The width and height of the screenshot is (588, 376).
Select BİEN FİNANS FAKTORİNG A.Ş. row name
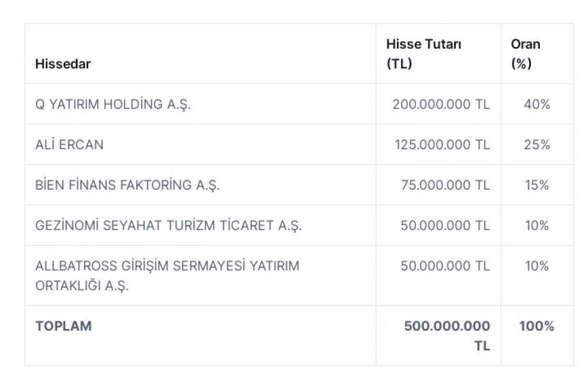(127, 185)
